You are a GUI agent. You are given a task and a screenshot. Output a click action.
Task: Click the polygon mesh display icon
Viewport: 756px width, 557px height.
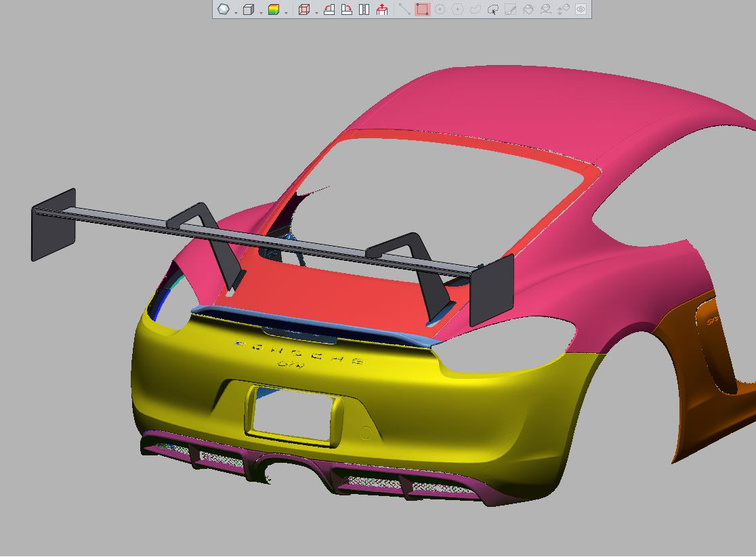coord(224,9)
